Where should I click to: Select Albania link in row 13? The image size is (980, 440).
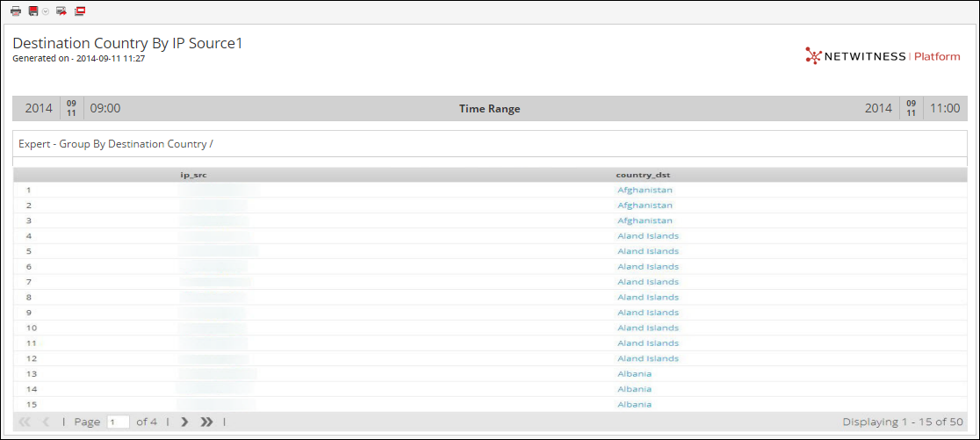634,373
